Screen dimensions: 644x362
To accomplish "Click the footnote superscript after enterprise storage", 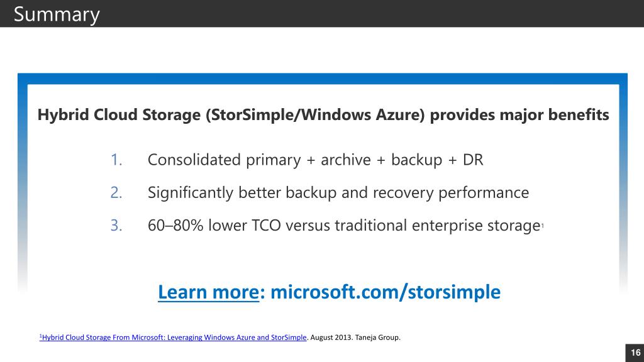I will [x=543, y=226].
